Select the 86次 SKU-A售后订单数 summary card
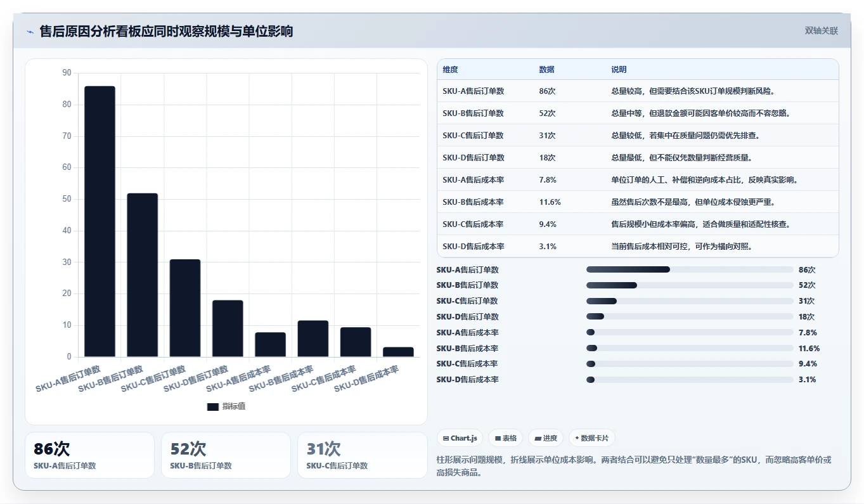The height and width of the screenshot is (504, 864). 89,455
